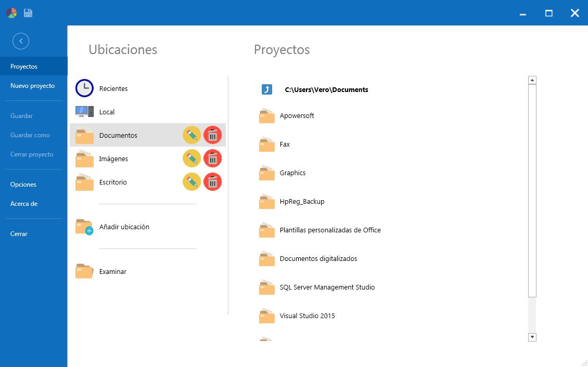Delete the Documentos location via trash icon
This screenshot has height=367, width=588.
pyautogui.click(x=212, y=135)
